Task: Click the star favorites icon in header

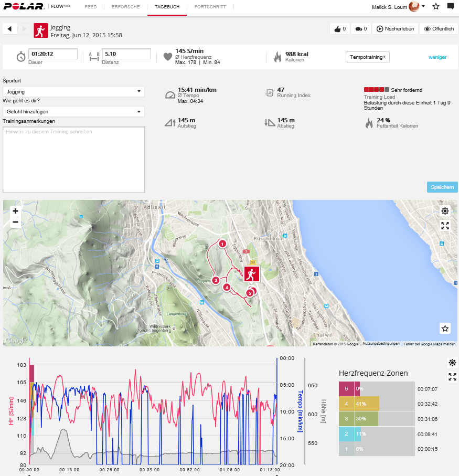Action: pyautogui.click(x=436, y=7)
